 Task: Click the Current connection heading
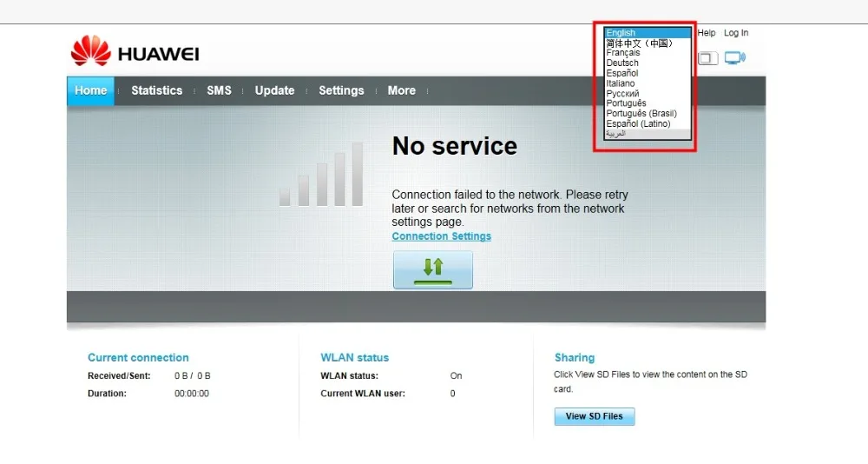click(138, 358)
